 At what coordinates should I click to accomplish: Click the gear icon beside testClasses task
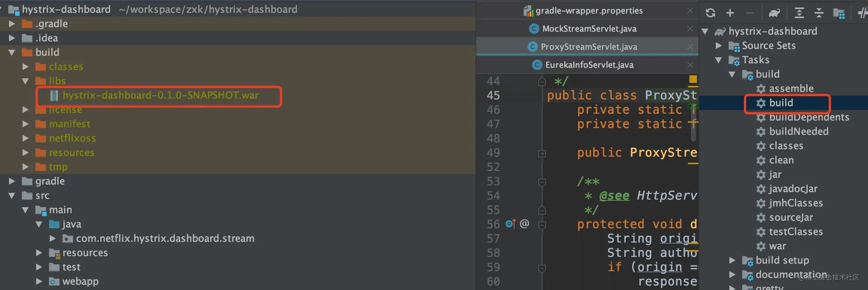[x=761, y=232]
